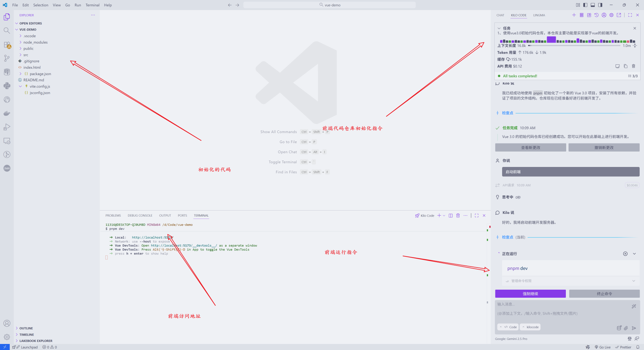This screenshot has height=350, width=644.
Task: Open Kilo Code history clock icon
Action: tap(596, 15)
